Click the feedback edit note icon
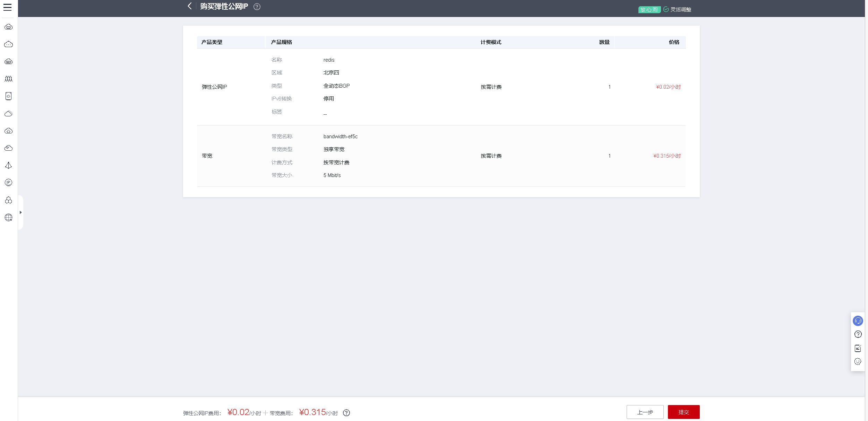 pos(858,348)
